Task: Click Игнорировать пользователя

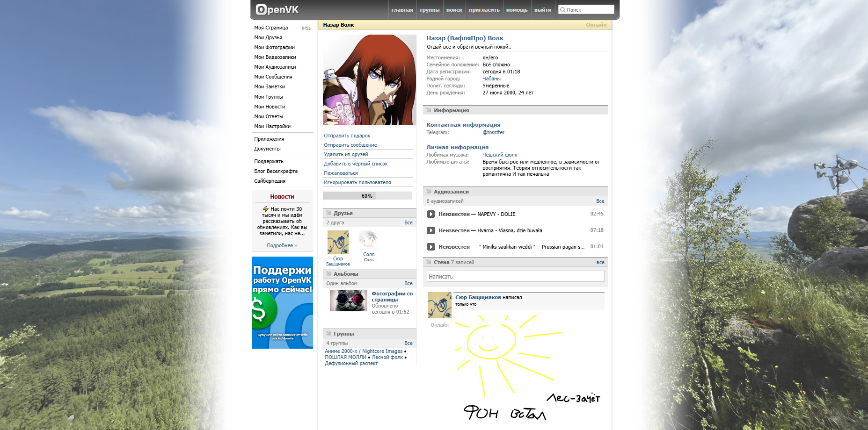Action: pyautogui.click(x=357, y=182)
